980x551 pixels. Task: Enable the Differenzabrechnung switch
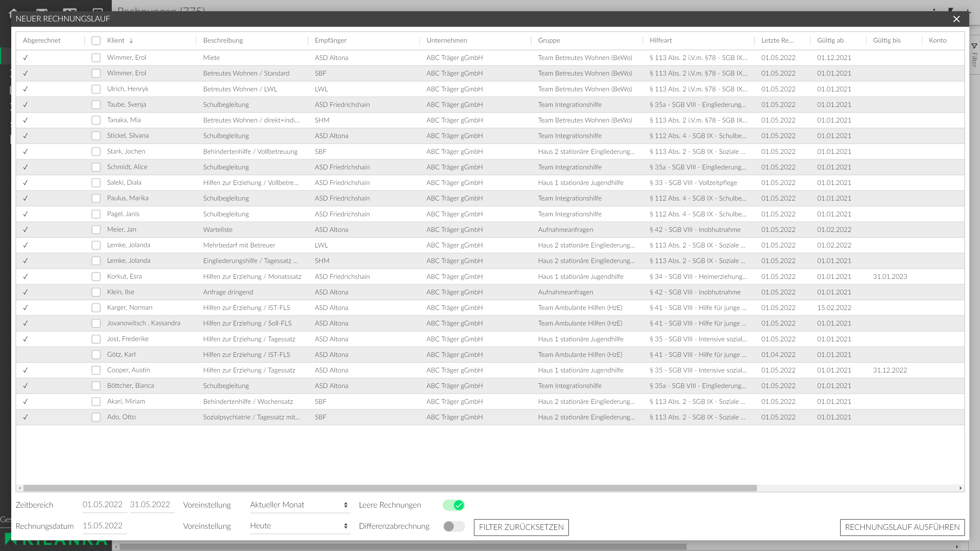click(x=454, y=526)
